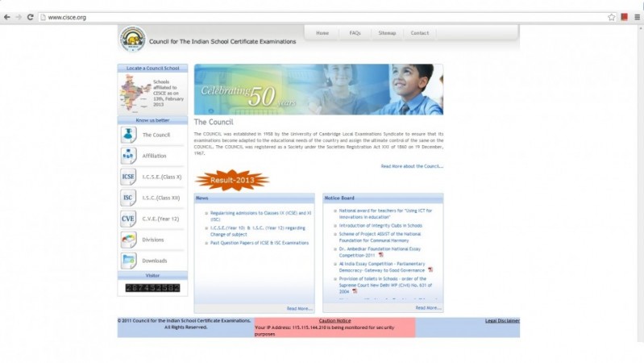644x363 pixels.
Task: Open Past Question Papers of ICSE & ISC
Action: (260, 243)
